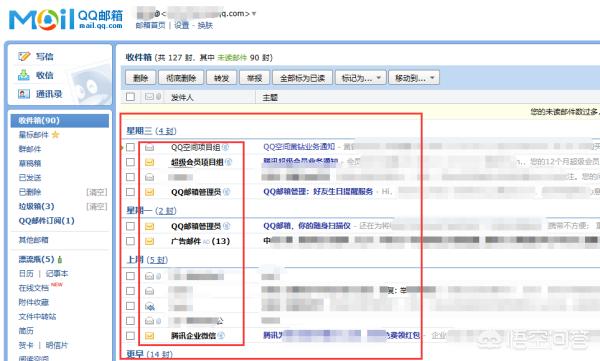Open QQ邮件订阅(1)
Image resolution: width=600 pixels, height=361 pixels.
46,221
